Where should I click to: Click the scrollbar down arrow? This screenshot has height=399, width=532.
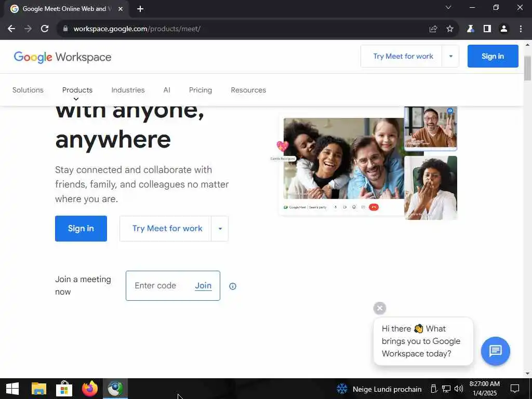(527, 374)
